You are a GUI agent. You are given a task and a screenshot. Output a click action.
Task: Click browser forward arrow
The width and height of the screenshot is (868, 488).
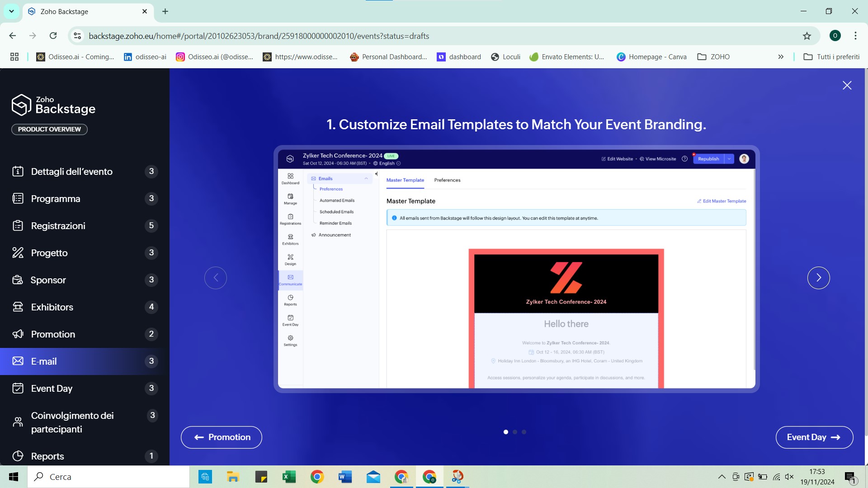tap(33, 36)
